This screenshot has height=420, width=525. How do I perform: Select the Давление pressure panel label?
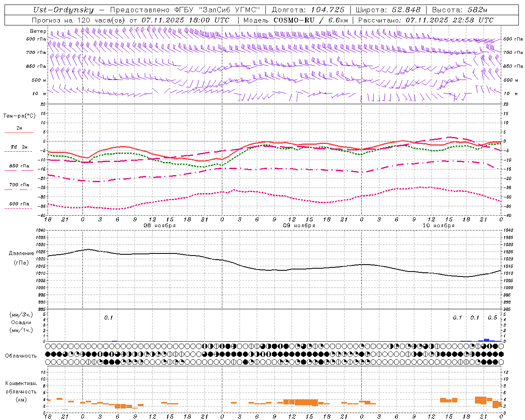[21, 253]
